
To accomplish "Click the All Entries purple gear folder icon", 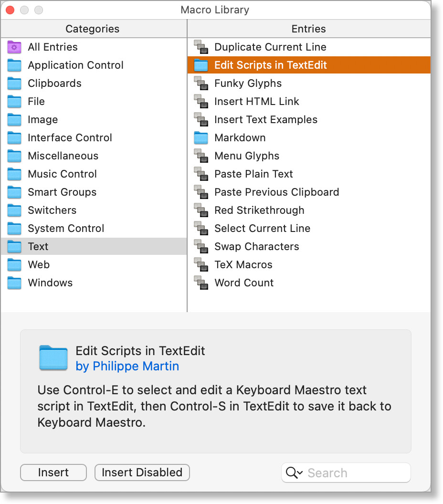I will [14, 47].
